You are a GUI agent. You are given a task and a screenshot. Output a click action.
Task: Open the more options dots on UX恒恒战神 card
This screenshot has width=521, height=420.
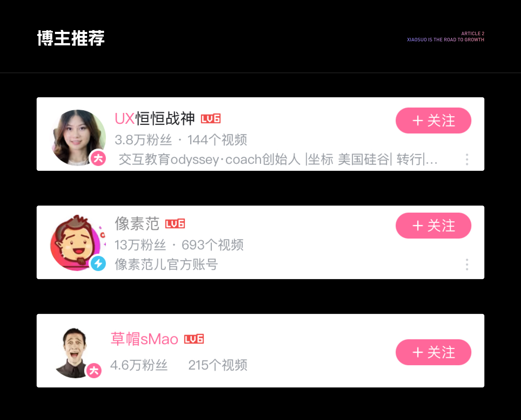pos(467,160)
